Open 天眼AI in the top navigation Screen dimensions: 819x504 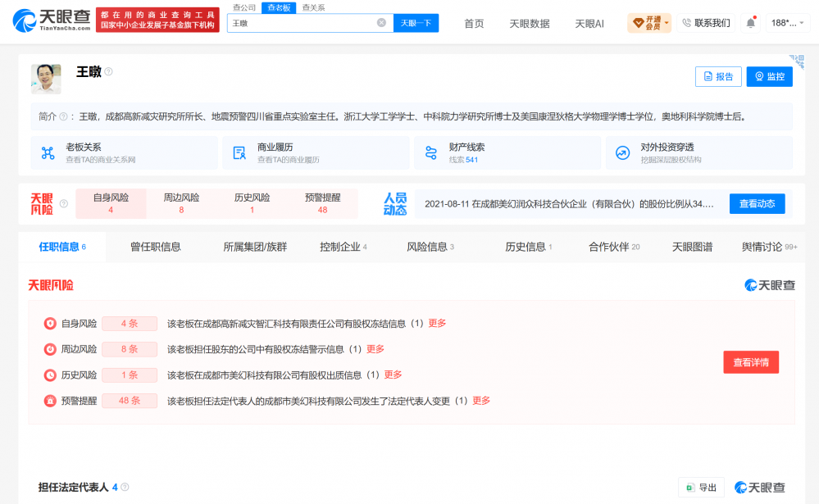click(589, 24)
